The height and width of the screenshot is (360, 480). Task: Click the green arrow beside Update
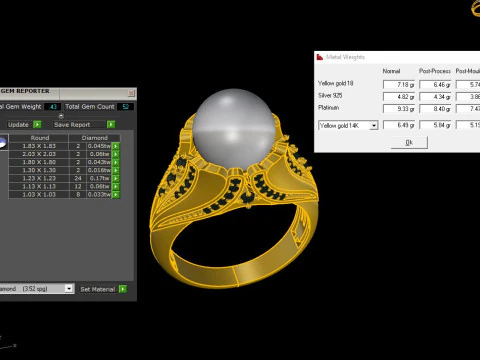37,125
